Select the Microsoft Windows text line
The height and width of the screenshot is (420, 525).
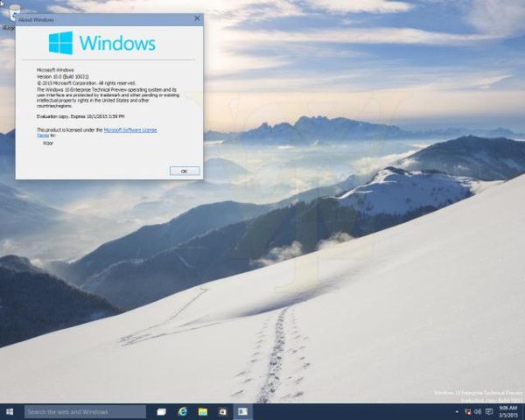(55, 70)
